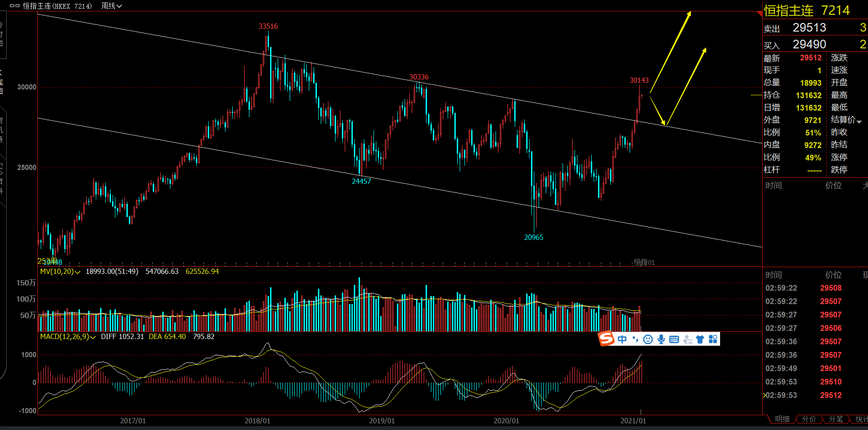Open Sogou skin shirt icon

point(700,339)
